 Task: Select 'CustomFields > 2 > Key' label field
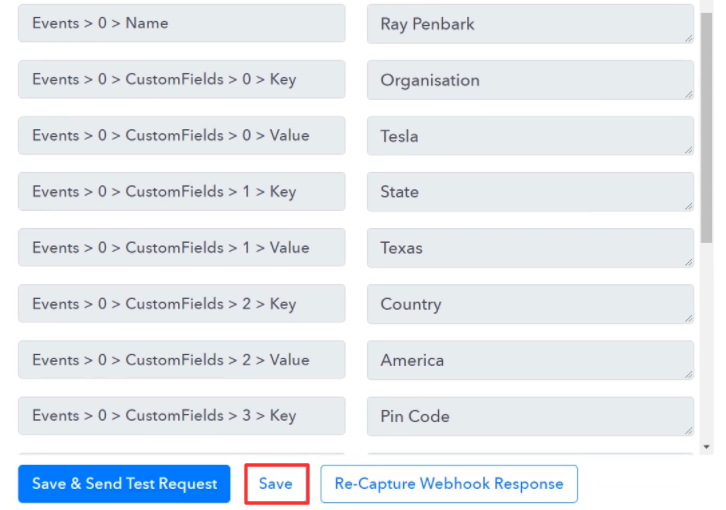tap(182, 303)
